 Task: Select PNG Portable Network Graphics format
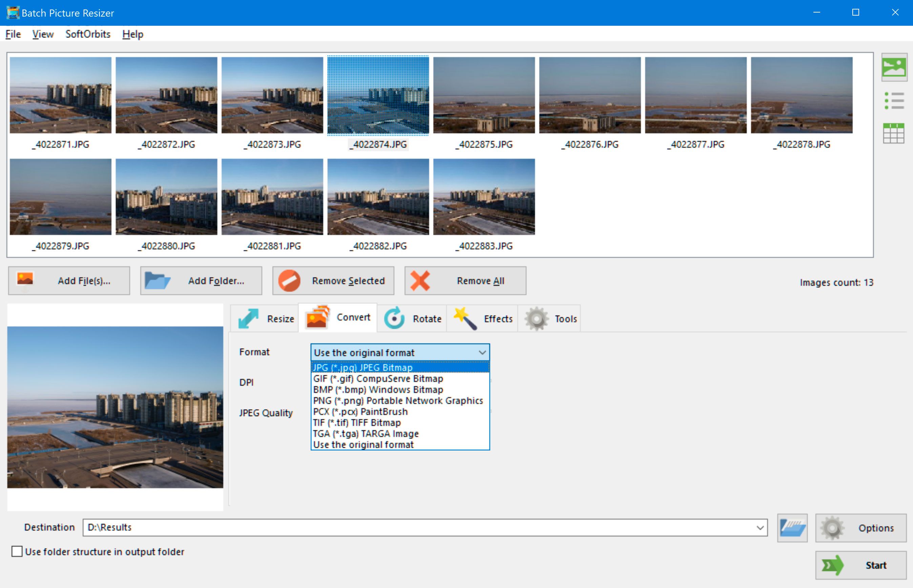397,400
